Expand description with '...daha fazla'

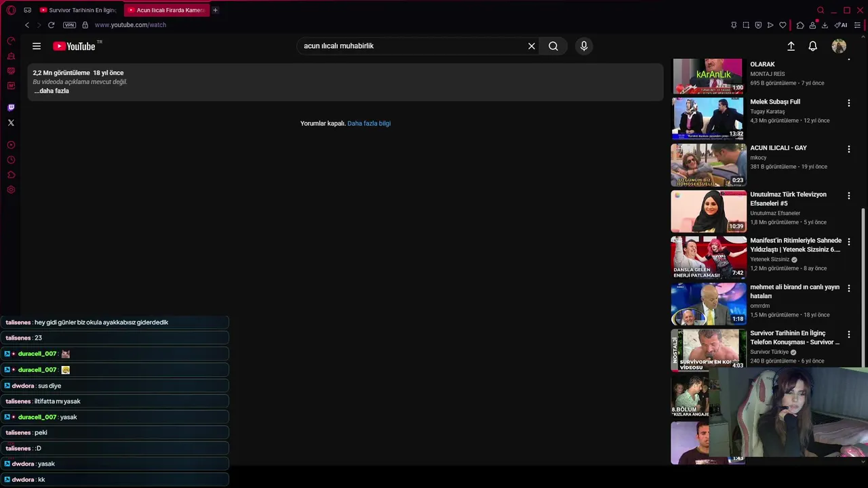click(x=52, y=91)
